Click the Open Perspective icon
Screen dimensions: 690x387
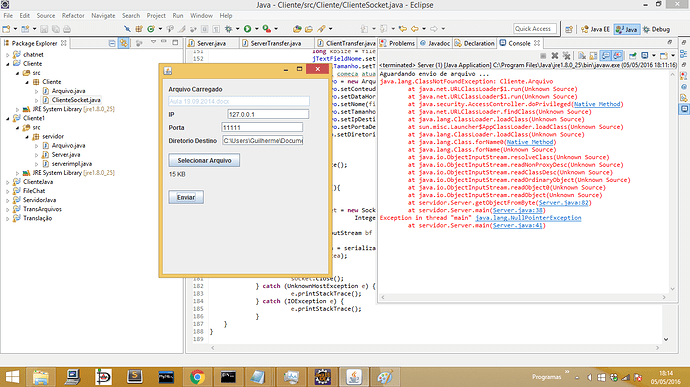(x=569, y=29)
